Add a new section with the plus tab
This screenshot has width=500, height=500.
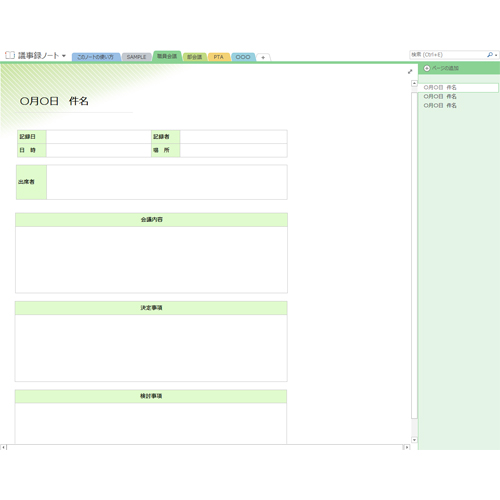point(263,57)
